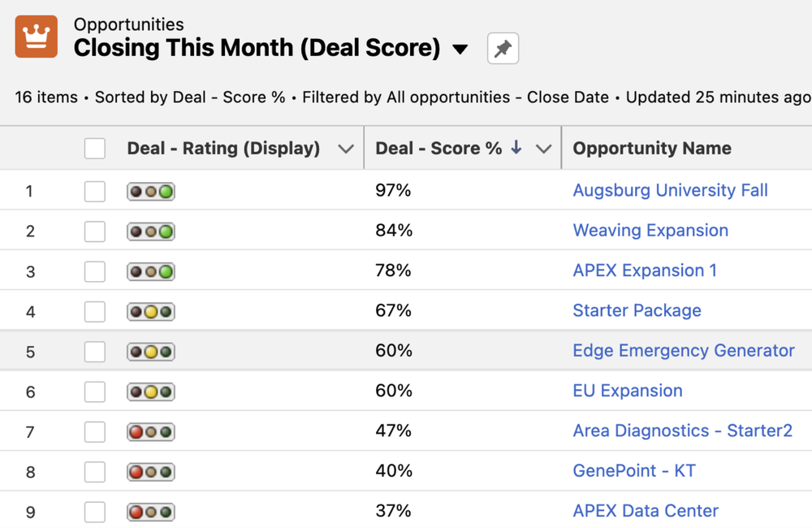This screenshot has height=528, width=812.
Task: Click the orange Opportunities crown icon
Action: click(x=37, y=37)
